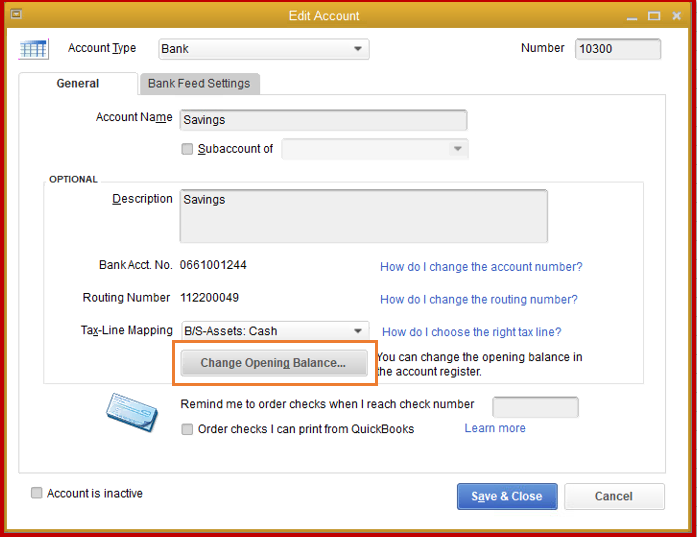This screenshot has width=697, height=537.
Task: Mark Account is inactive checkbox
Action: point(37,493)
